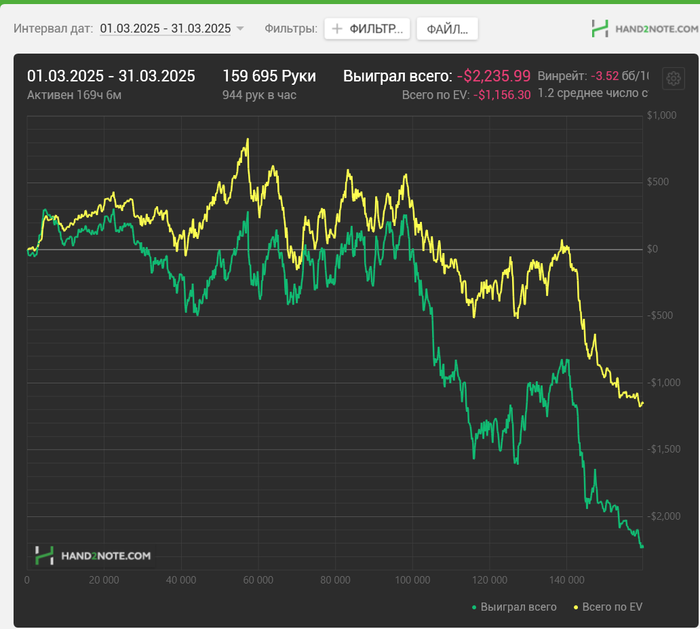Click the Всего по EV: stat label

[x=436, y=95]
